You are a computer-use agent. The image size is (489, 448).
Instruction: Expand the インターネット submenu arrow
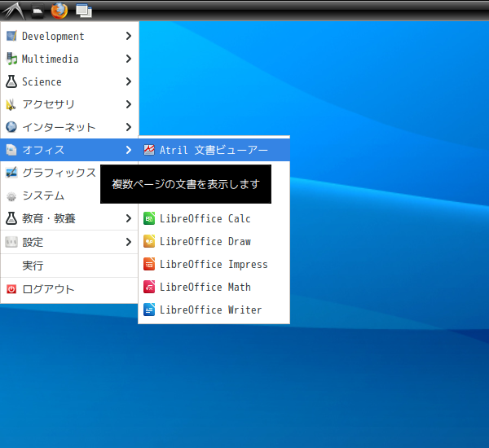[129, 127]
